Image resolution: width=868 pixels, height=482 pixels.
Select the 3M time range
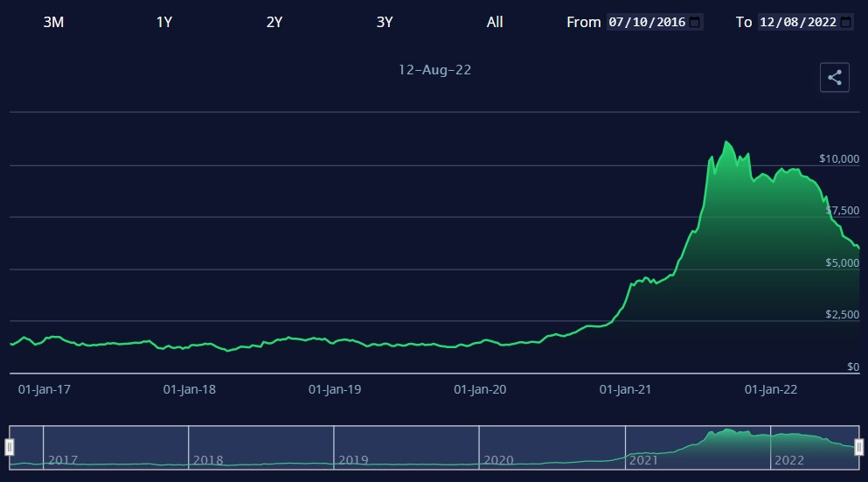click(x=53, y=22)
